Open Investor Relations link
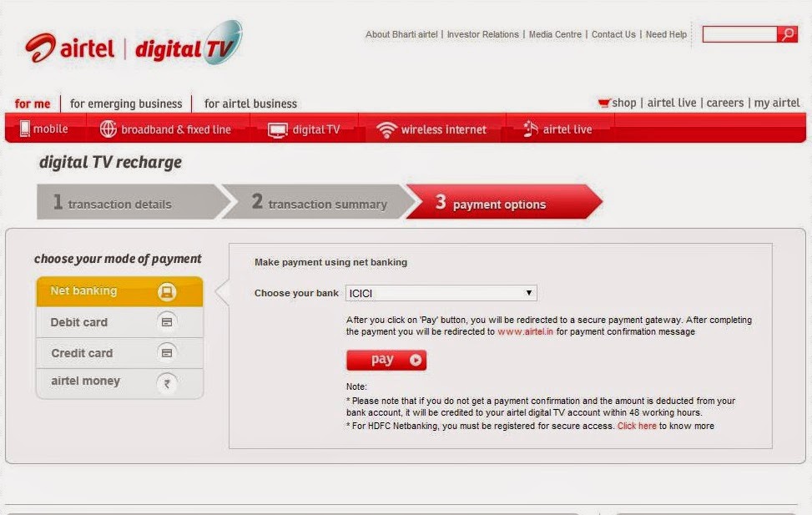Viewport: 812px width, 515px height. pyautogui.click(x=482, y=34)
